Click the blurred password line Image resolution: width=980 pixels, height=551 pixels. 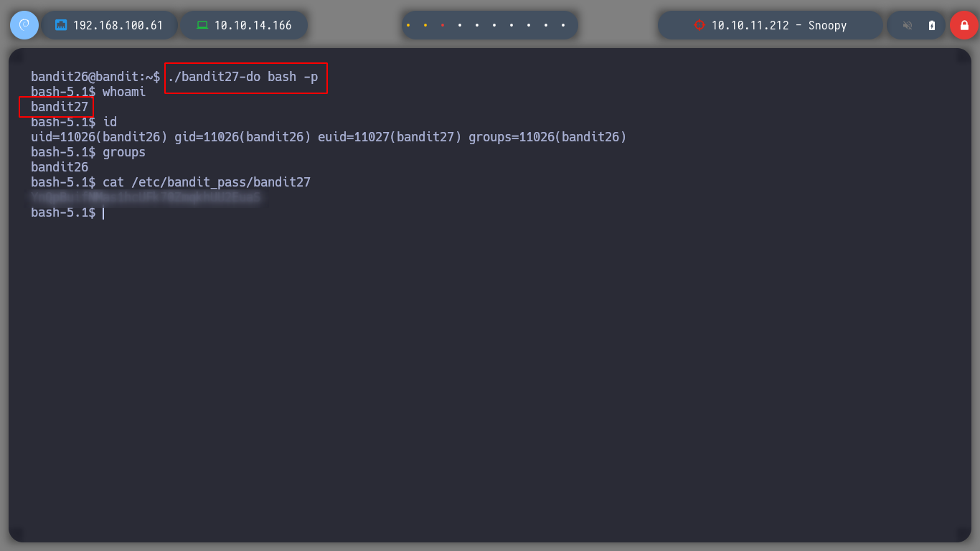145,197
